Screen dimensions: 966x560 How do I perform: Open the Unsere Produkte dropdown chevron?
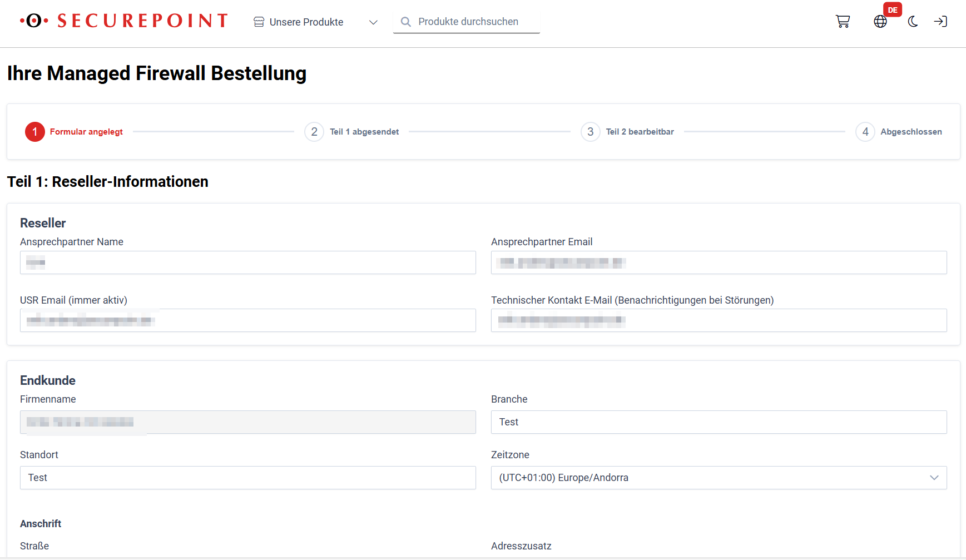click(x=373, y=22)
